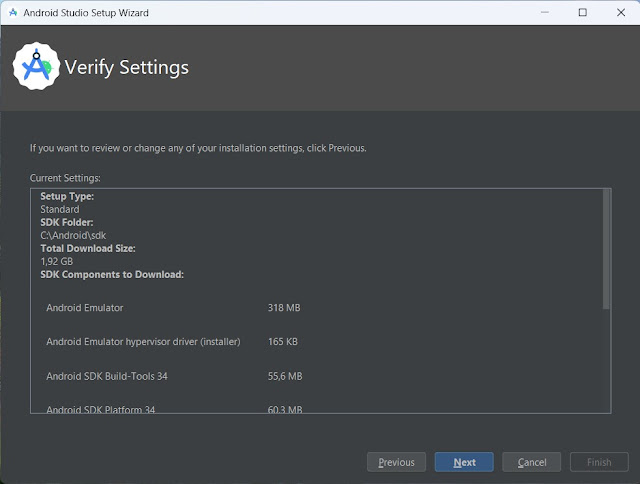640x484 pixels.
Task: Select the '165 KB' size value
Action: point(283,342)
